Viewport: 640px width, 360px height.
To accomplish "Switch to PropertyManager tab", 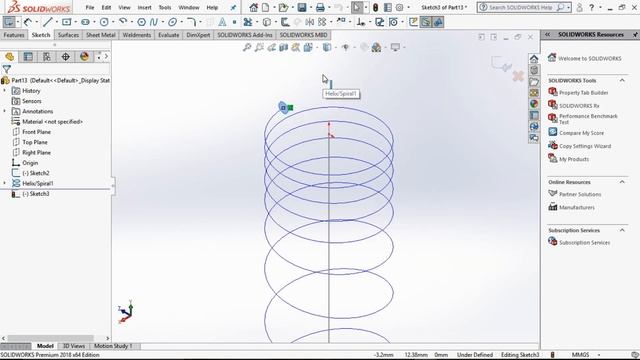I will [28, 56].
